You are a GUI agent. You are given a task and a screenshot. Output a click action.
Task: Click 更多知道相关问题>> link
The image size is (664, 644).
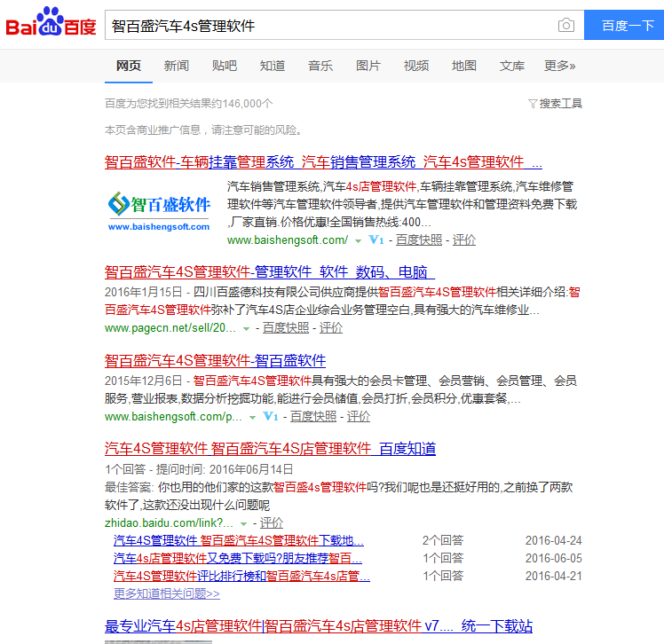pyautogui.click(x=166, y=593)
